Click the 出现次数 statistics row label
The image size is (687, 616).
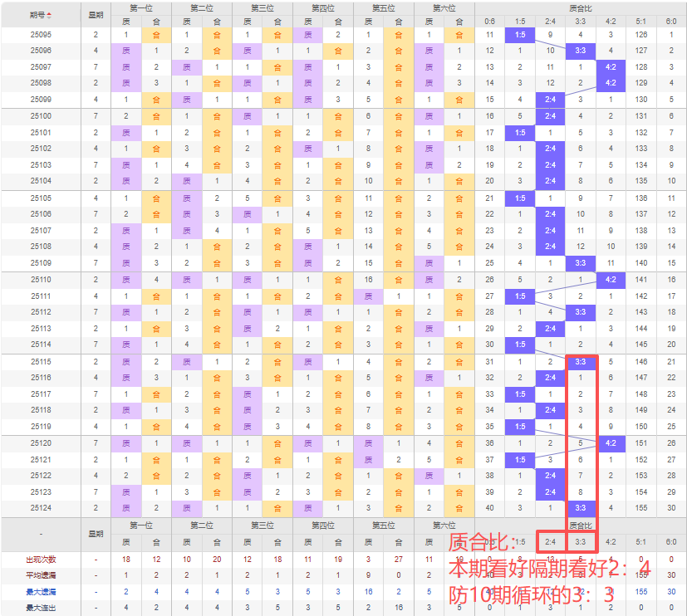coord(41,560)
